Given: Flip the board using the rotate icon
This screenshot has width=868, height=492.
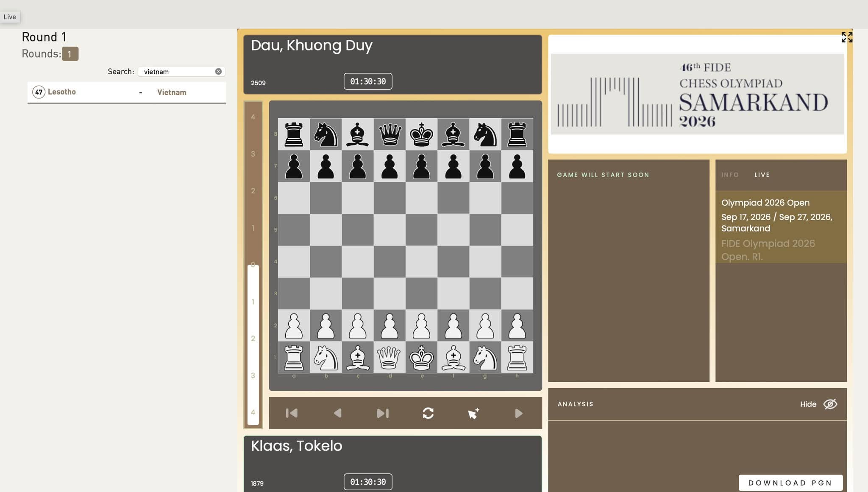Looking at the screenshot, I should click(x=428, y=413).
